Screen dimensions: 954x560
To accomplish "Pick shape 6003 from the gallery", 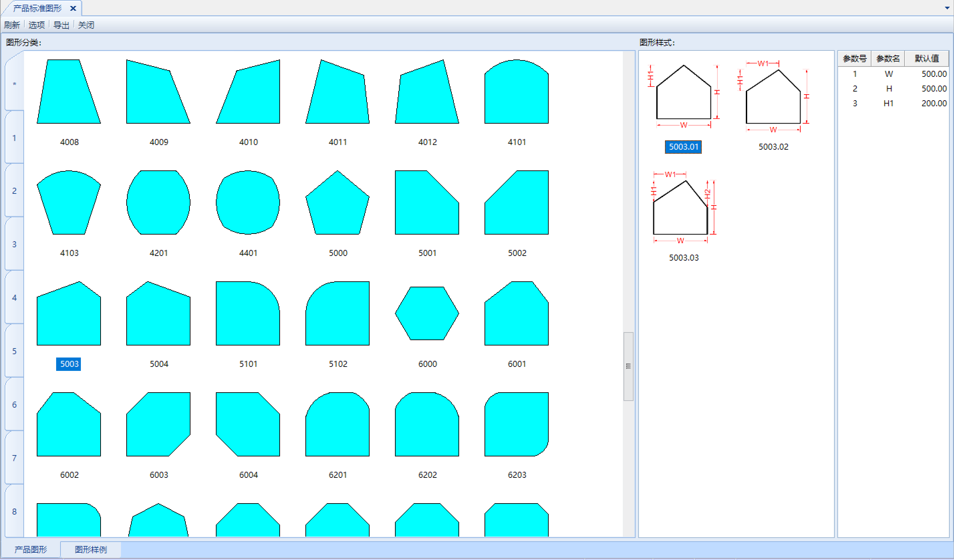I will tap(158, 424).
